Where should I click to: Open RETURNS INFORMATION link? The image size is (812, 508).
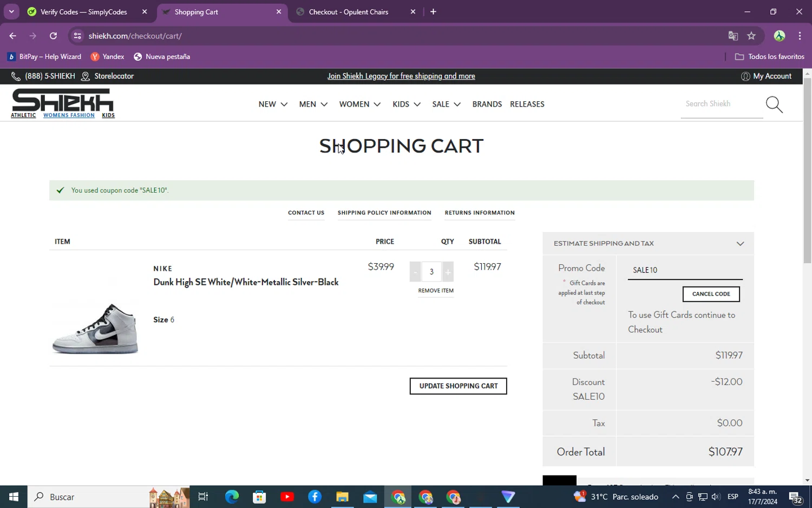click(480, 213)
